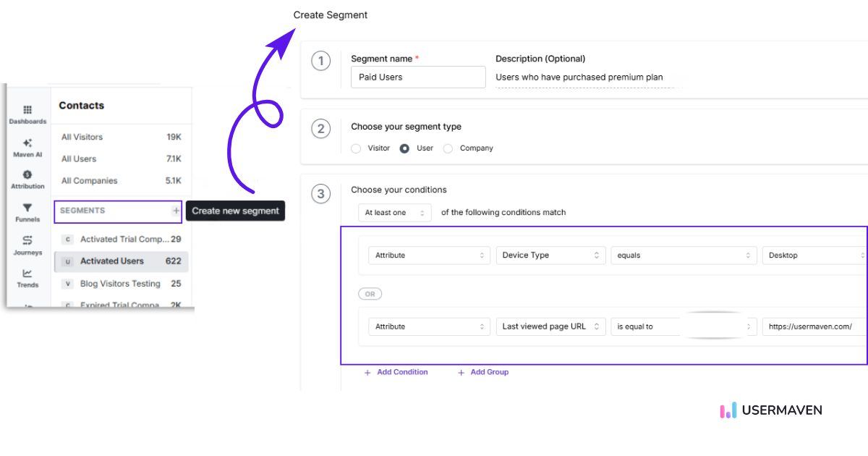Select the Visitor segment type
This screenshot has width=868, height=456.
click(x=356, y=148)
